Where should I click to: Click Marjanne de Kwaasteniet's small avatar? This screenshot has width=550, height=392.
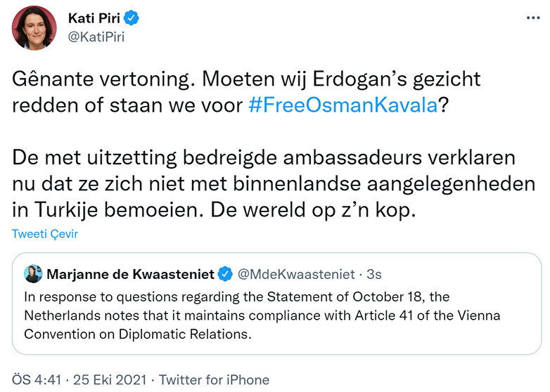[x=33, y=273]
